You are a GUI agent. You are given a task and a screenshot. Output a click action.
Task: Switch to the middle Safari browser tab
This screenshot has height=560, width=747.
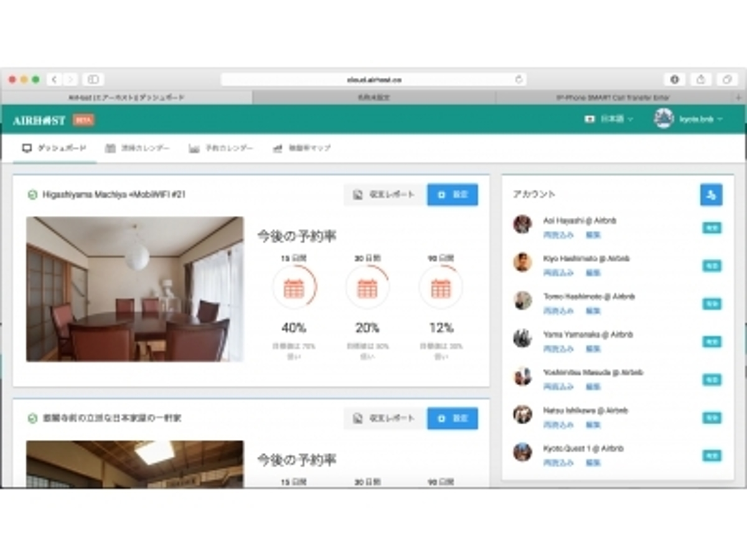click(x=374, y=98)
